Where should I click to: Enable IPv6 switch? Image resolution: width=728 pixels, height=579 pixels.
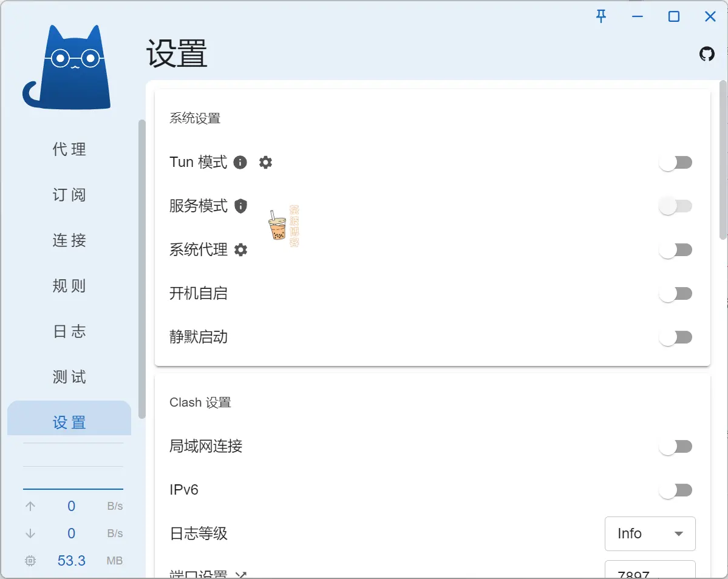click(676, 490)
